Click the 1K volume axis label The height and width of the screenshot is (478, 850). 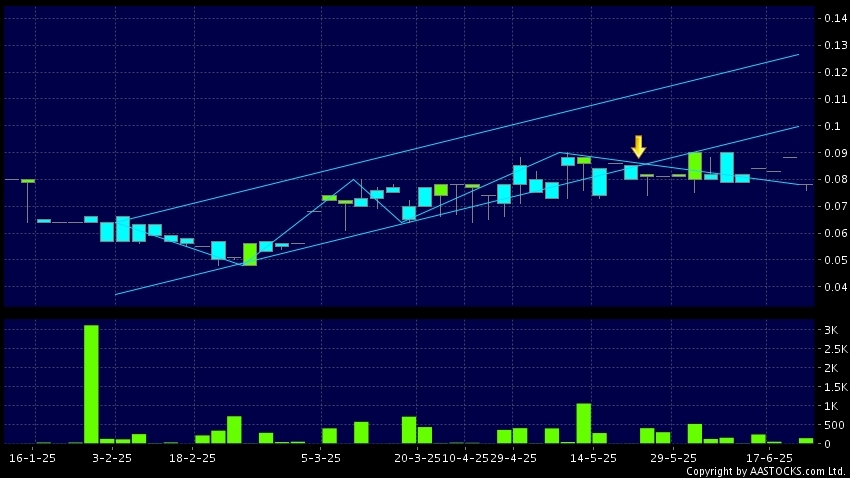click(831, 406)
